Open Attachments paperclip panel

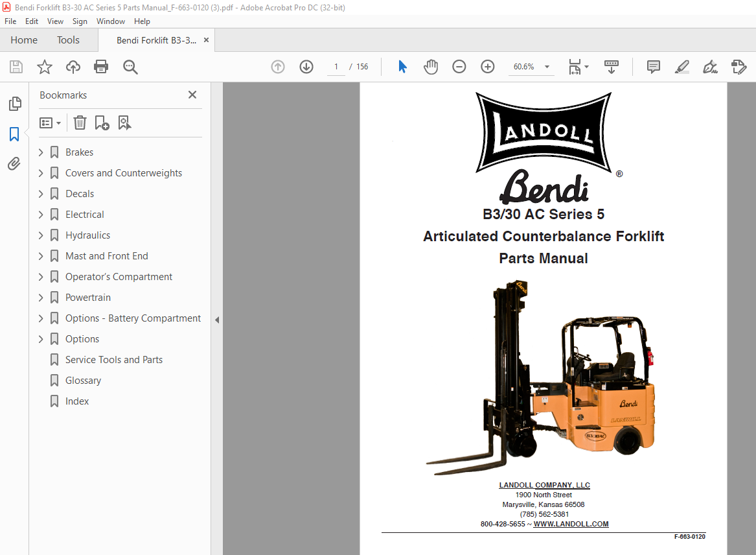pyautogui.click(x=14, y=164)
